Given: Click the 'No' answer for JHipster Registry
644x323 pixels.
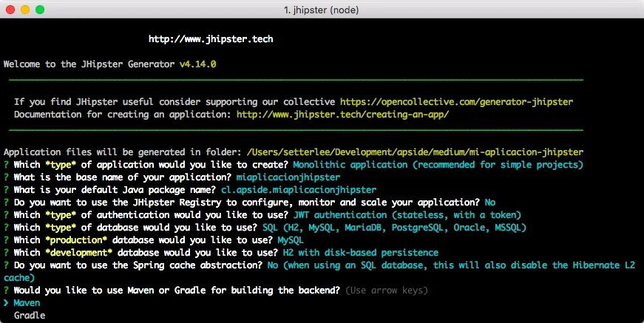Looking at the screenshot, I should tap(490, 203).
